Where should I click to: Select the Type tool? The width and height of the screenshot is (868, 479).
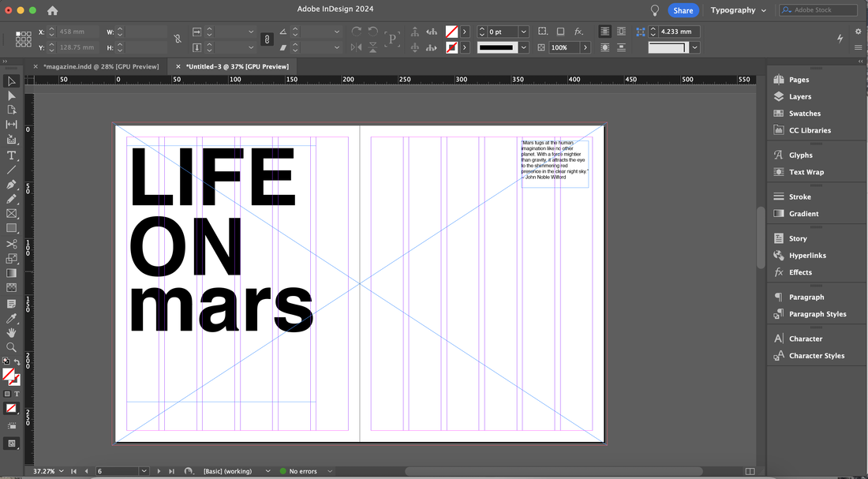[11, 155]
